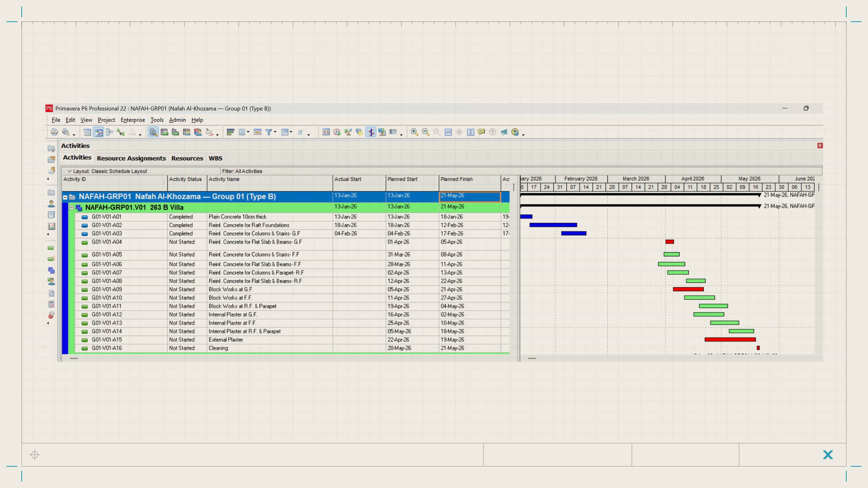Click the Trace Logic toolbar icon
868x488 pixels.
pos(121,132)
